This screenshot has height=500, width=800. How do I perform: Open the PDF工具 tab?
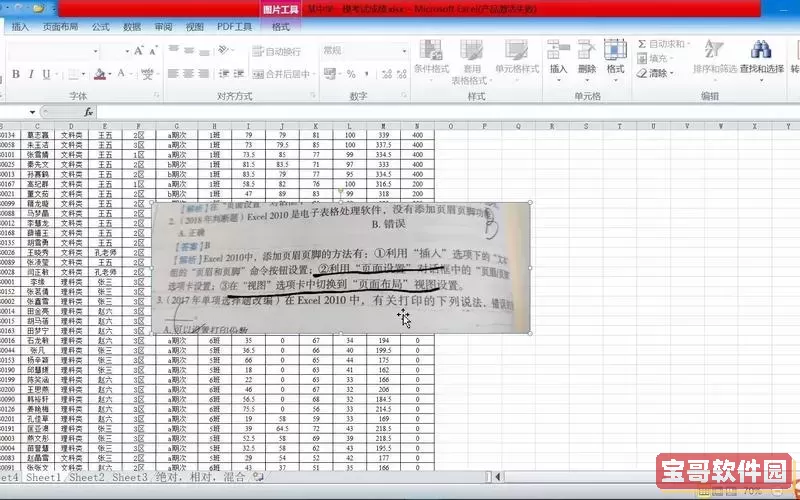click(234, 27)
